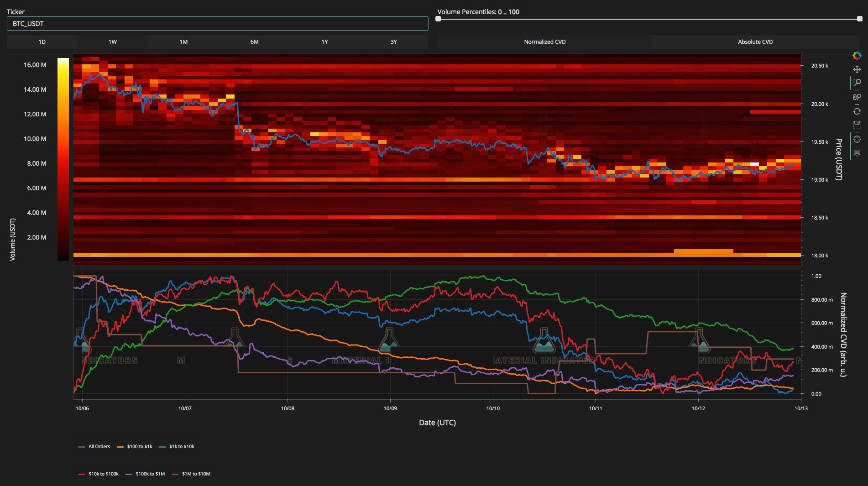Image resolution: width=868 pixels, height=486 pixels.
Task: Click the Bokeh logo icon
Action: pyautogui.click(x=857, y=56)
